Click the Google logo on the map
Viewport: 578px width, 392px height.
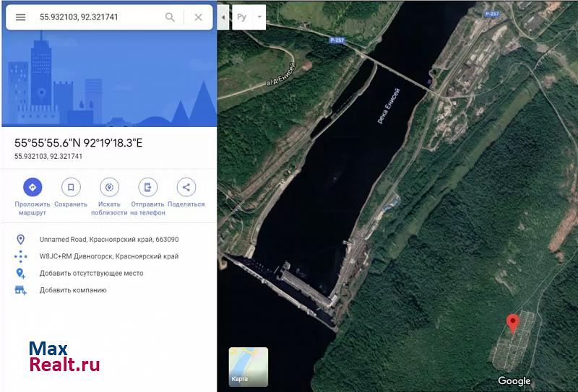coord(514,381)
